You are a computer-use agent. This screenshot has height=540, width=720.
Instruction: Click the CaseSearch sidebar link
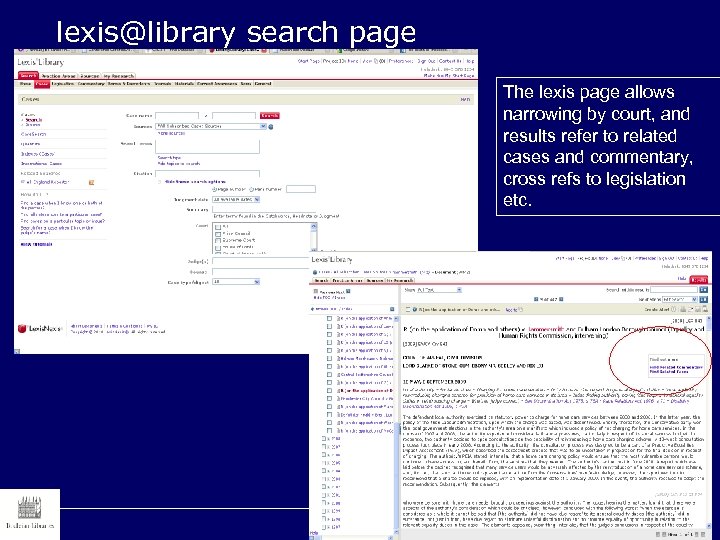(34, 134)
